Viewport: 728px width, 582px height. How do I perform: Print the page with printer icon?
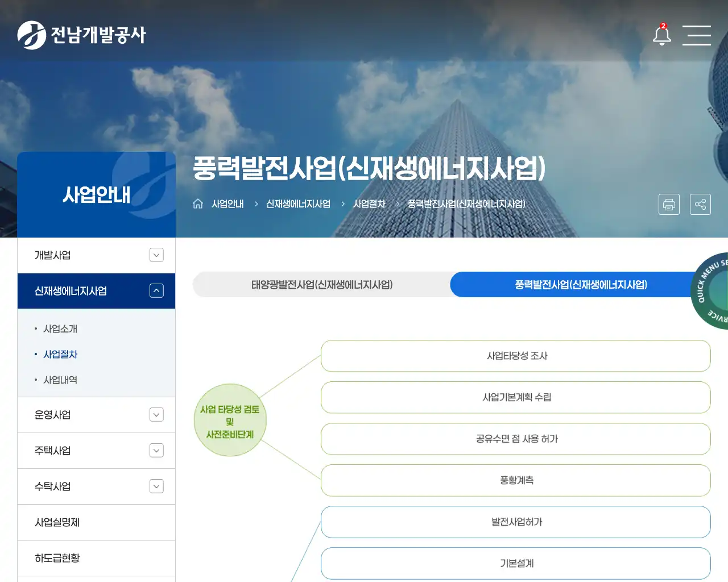click(x=669, y=205)
